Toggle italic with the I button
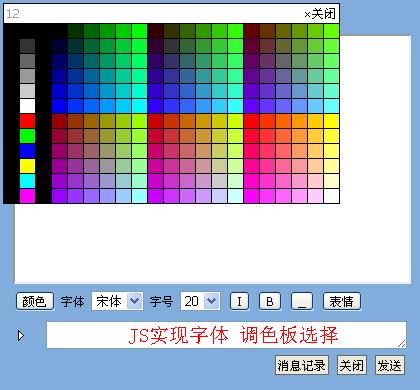 click(x=239, y=301)
